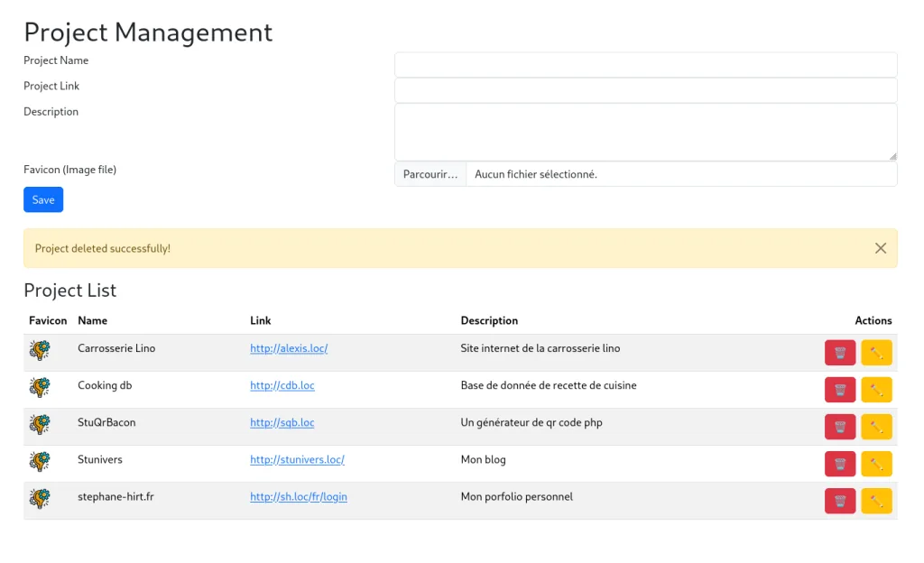Screen dimensions: 924x563
Task: Click the Cooking db favicon image
Action: click(40, 387)
